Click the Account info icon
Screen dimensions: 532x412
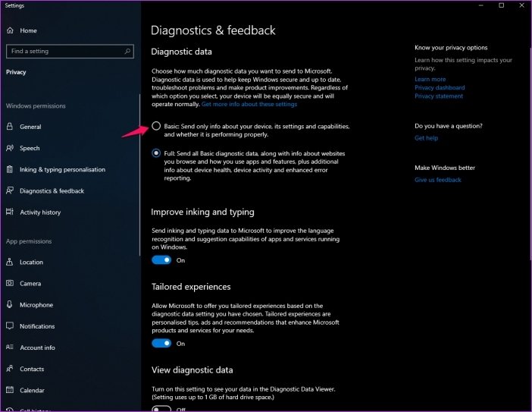point(10,347)
